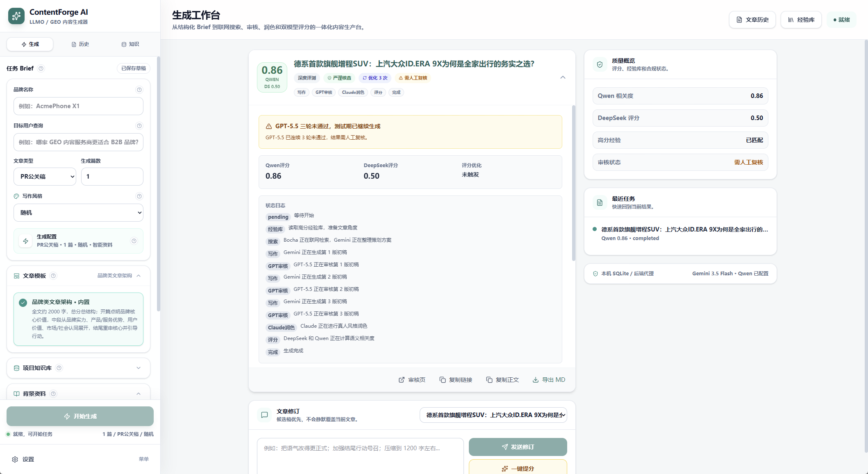
Task: Click help icon beside 文章模板
Action: (x=53, y=276)
